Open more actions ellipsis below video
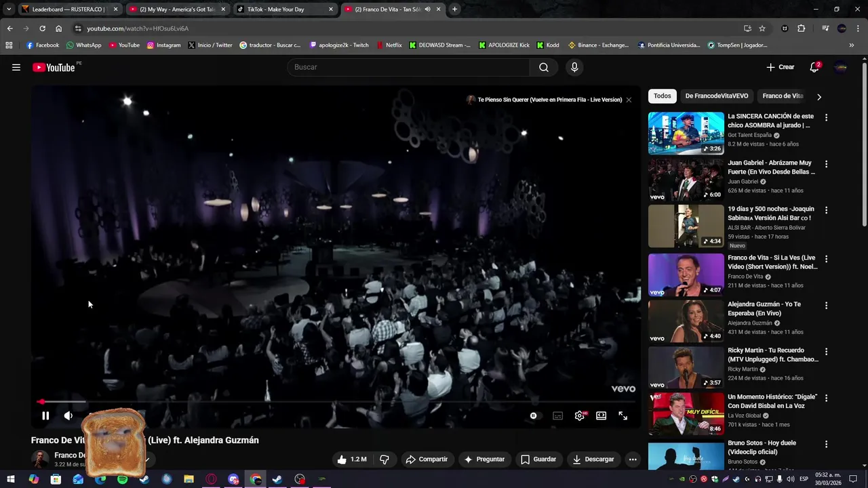The image size is (868, 488). pos(633,459)
